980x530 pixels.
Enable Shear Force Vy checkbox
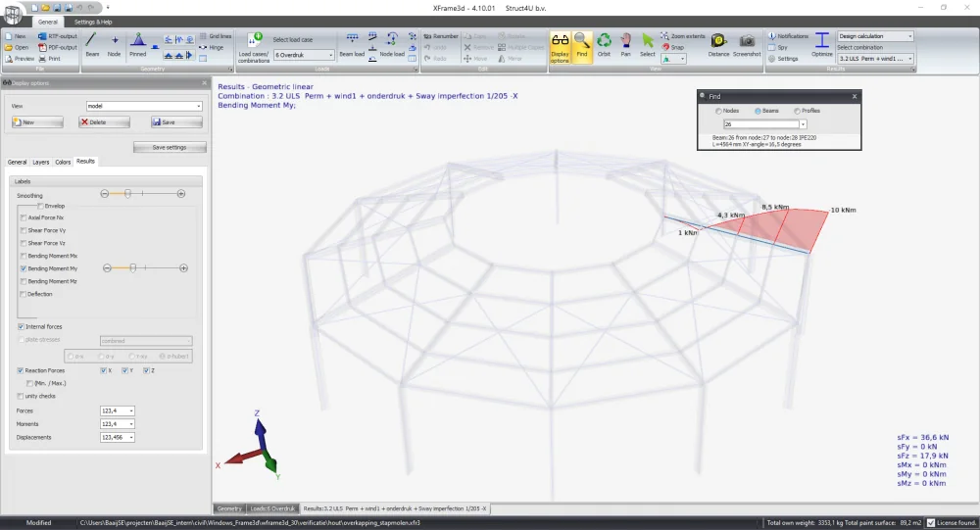coord(24,230)
